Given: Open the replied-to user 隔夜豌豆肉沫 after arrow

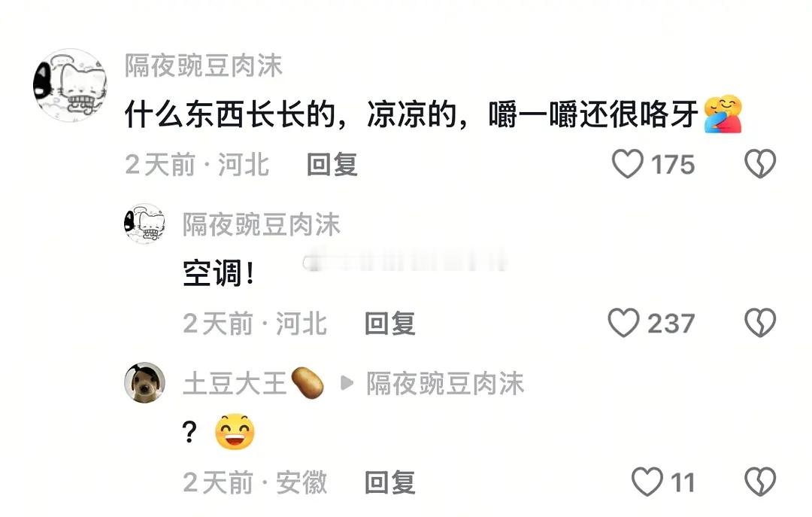Looking at the screenshot, I should 445,384.
